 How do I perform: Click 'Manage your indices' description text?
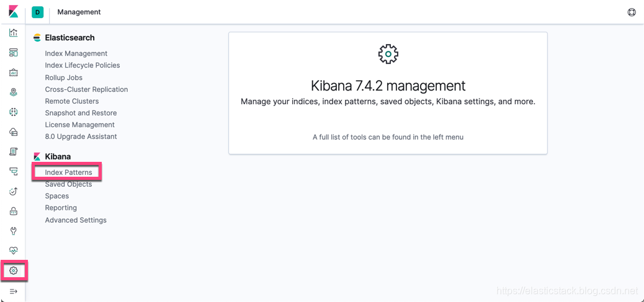pyautogui.click(x=388, y=101)
